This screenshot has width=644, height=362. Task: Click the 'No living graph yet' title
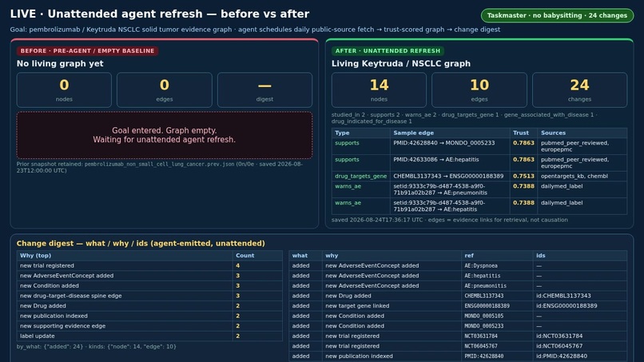[x=60, y=64]
